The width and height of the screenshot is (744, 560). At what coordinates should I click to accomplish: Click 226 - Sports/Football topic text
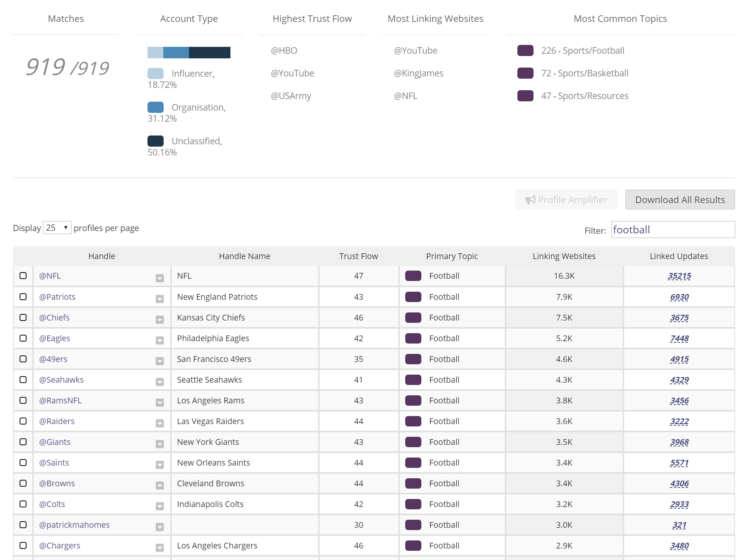pos(583,50)
